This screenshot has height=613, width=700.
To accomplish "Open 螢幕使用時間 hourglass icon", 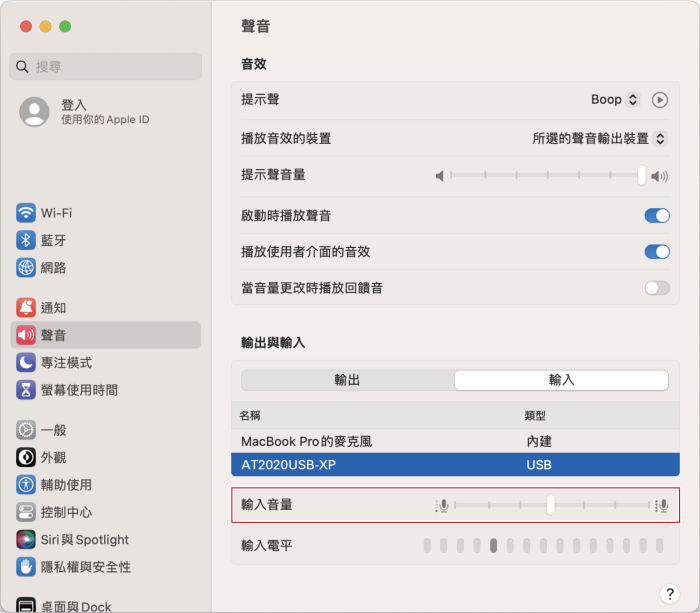I will click(x=26, y=390).
